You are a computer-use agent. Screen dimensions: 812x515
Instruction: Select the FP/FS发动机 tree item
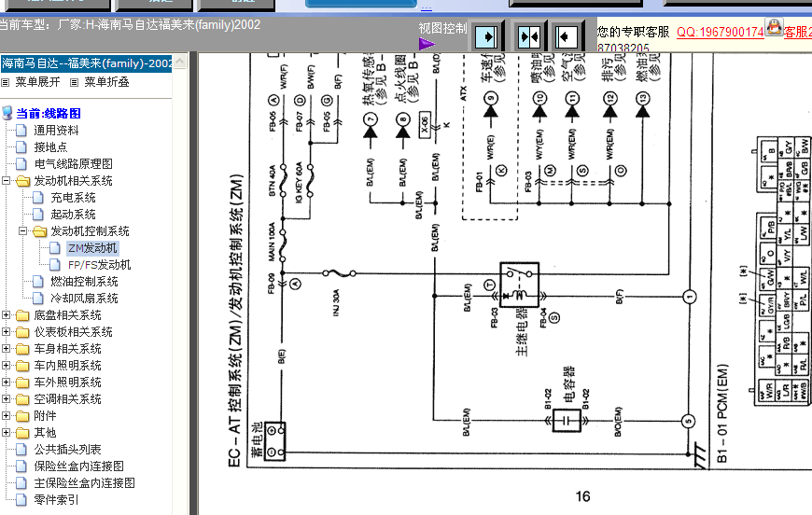100,265
